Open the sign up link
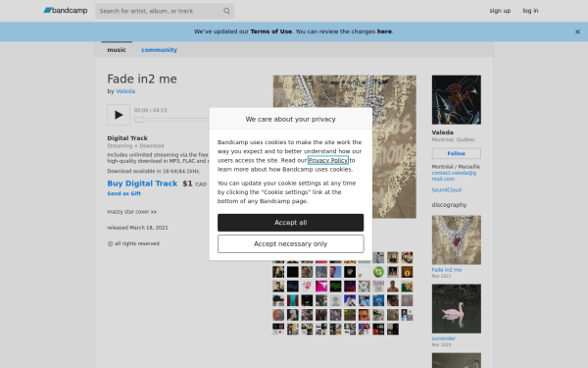This screenshot has width=588, height=368. [x=500, y=11]
